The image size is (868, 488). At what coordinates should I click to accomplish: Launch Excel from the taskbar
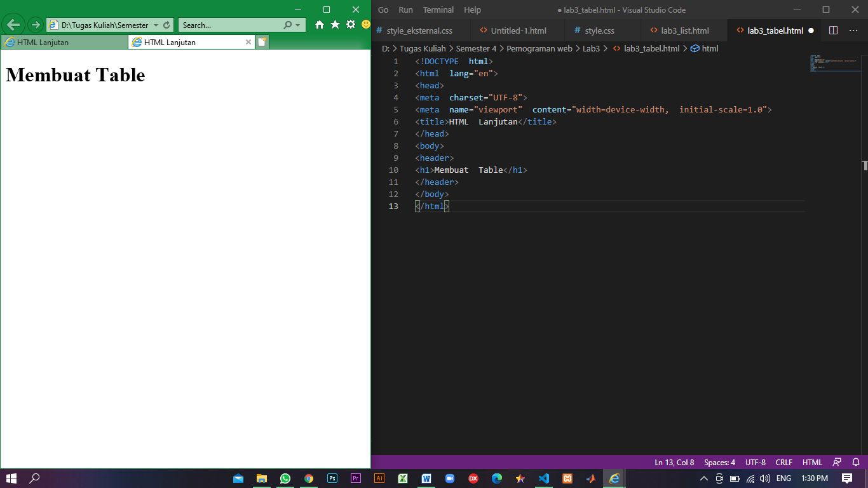[x=402, y=478]
